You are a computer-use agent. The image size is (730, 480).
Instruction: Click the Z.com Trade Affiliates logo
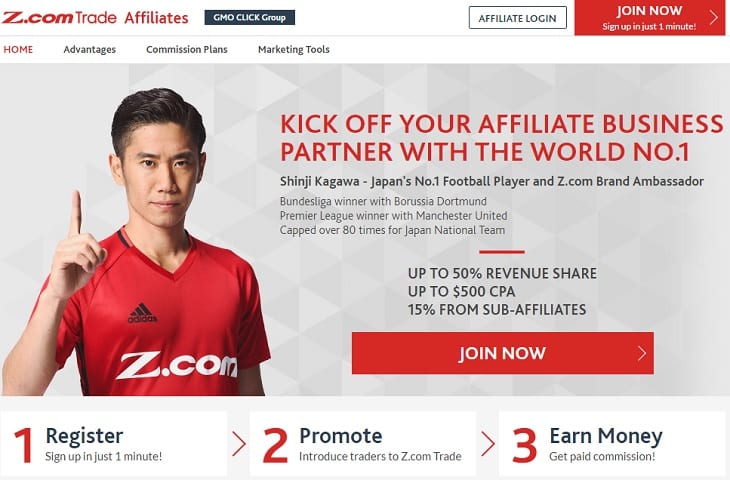pos(95,18)
